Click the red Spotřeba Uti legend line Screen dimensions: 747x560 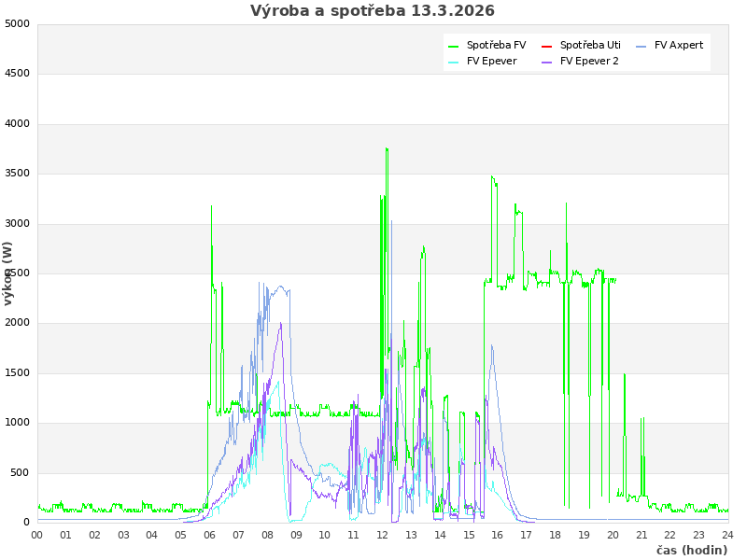547,46
